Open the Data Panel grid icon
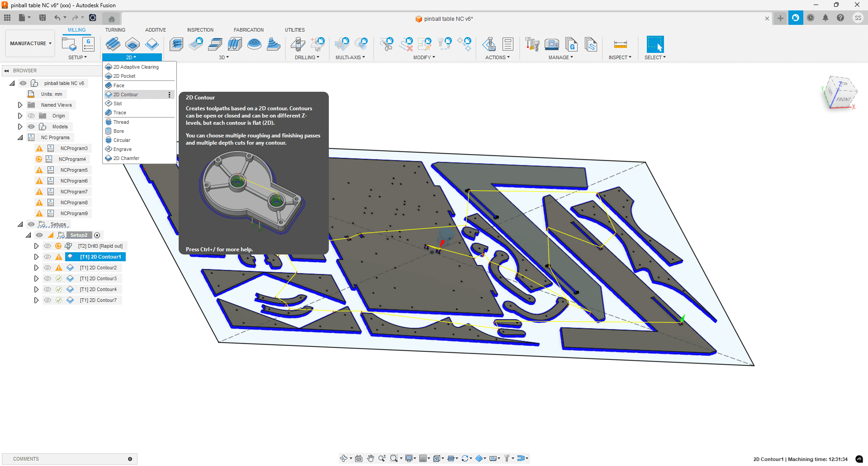The image size is (868, 466). coord(7,18)
